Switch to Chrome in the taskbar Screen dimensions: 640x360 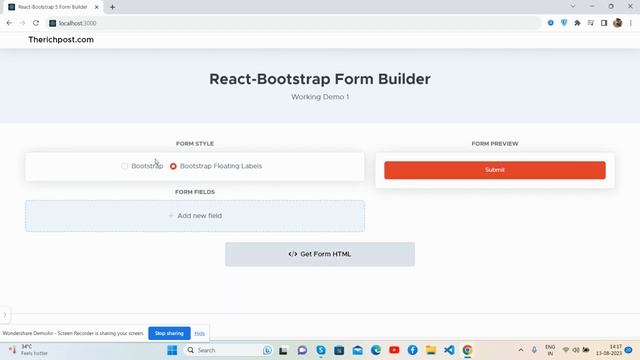pos(467,350)
